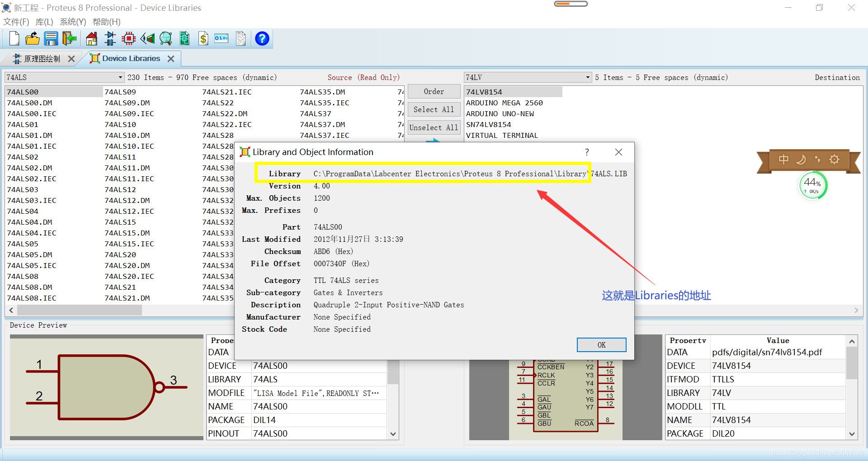Click down arrow of source property scrollbar
Screen dimensions: 868x461
click(393, 434)
